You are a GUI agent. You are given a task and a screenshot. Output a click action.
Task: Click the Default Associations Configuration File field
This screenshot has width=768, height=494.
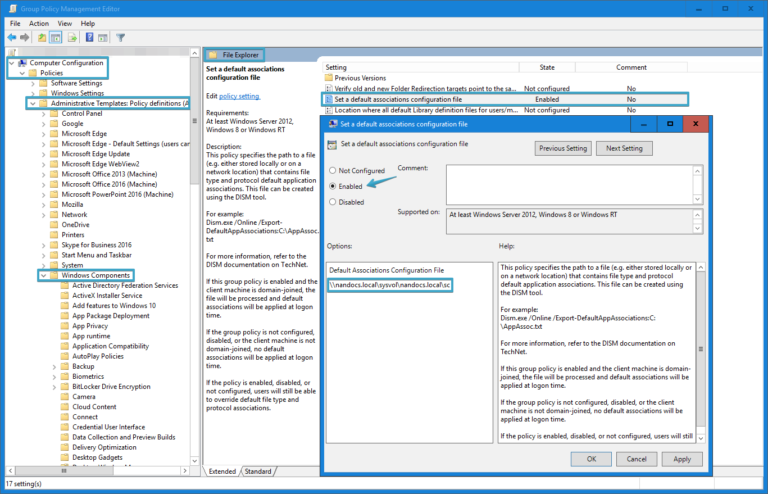click(x=390, y=285)
